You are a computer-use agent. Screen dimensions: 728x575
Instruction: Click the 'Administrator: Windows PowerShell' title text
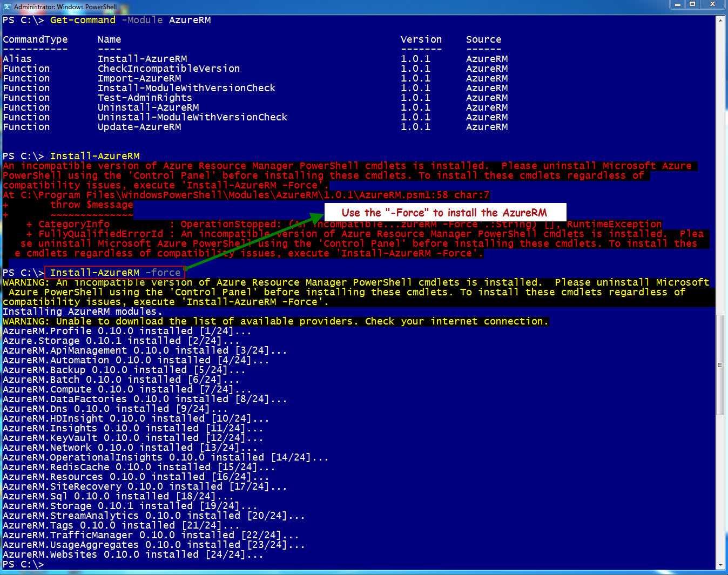pos(65,6)
